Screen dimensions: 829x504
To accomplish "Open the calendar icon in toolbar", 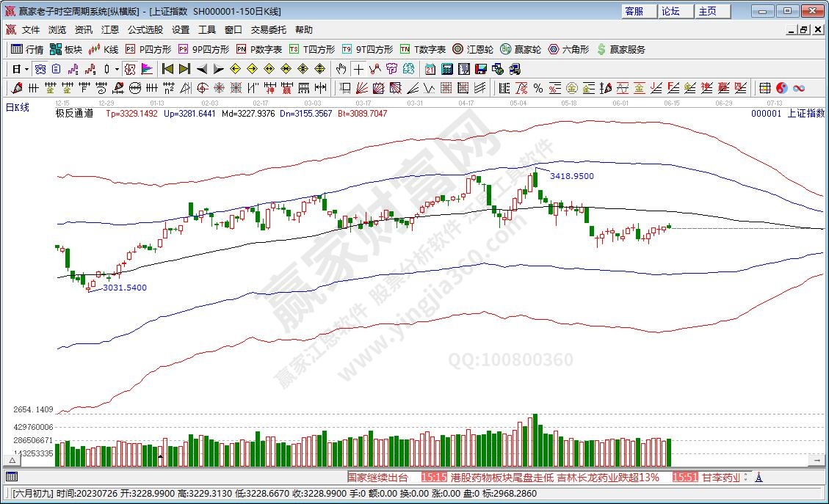I will 430,69.
